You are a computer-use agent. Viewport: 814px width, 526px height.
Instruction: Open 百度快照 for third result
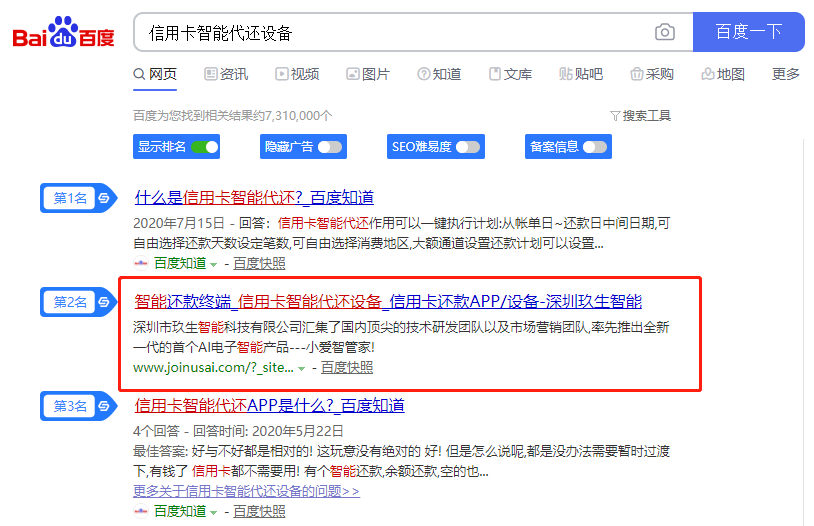[259, 511]
